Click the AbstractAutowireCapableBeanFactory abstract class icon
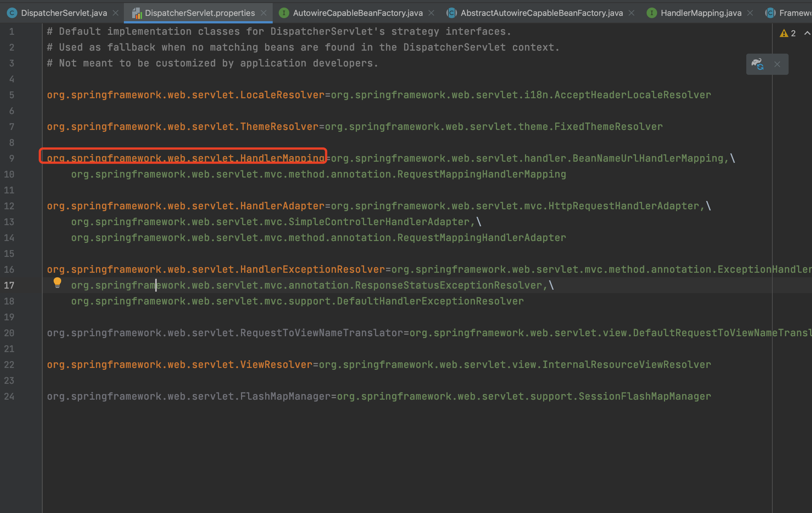Viewport: 812px width, 513px height. click(x=451, y=13)
